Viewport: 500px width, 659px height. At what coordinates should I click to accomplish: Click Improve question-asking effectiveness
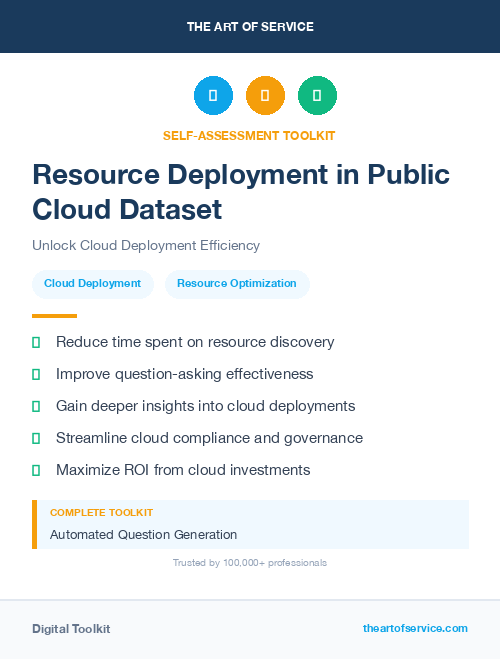184,374
